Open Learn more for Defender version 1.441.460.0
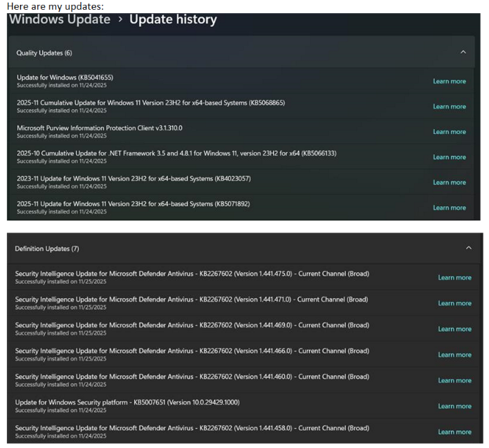489x448 pixels. pos(454,380)
